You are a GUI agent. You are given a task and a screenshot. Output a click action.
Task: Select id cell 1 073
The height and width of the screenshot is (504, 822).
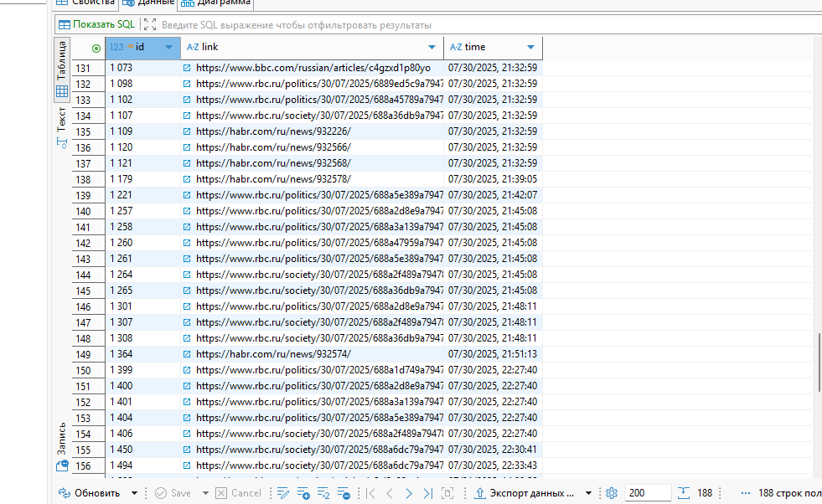(142, 68)
